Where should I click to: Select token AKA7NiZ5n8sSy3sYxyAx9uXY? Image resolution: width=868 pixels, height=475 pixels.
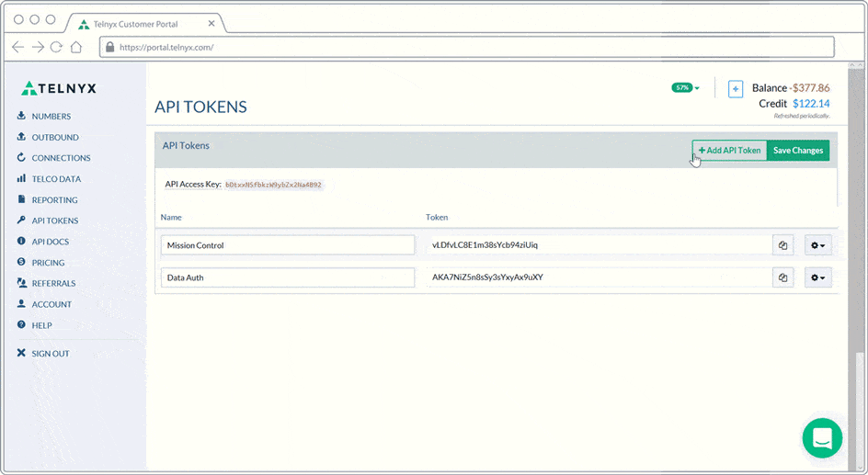(487, 277)
